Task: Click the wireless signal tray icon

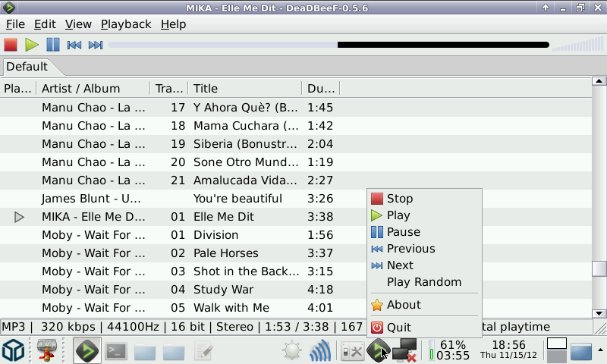Action: pyautogui.click(x=320, y=350)
